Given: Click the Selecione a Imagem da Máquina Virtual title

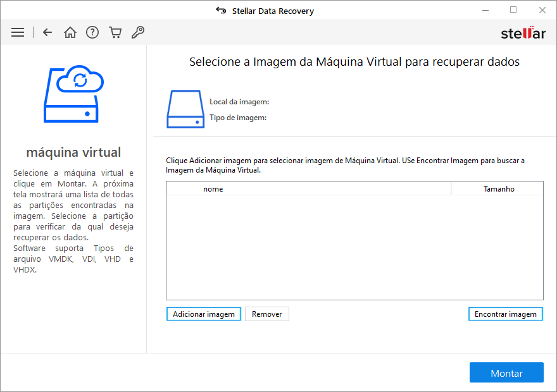Looking at the screenshot, I should coord(354,62).
